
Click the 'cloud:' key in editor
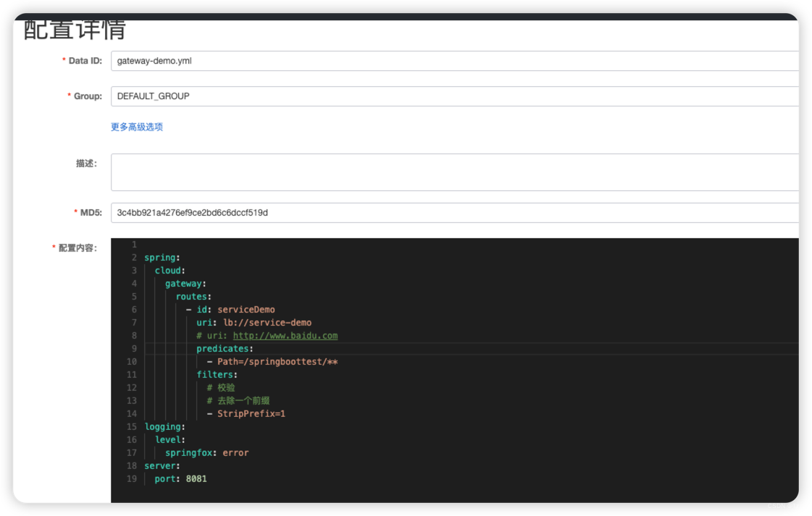(169, 270)
